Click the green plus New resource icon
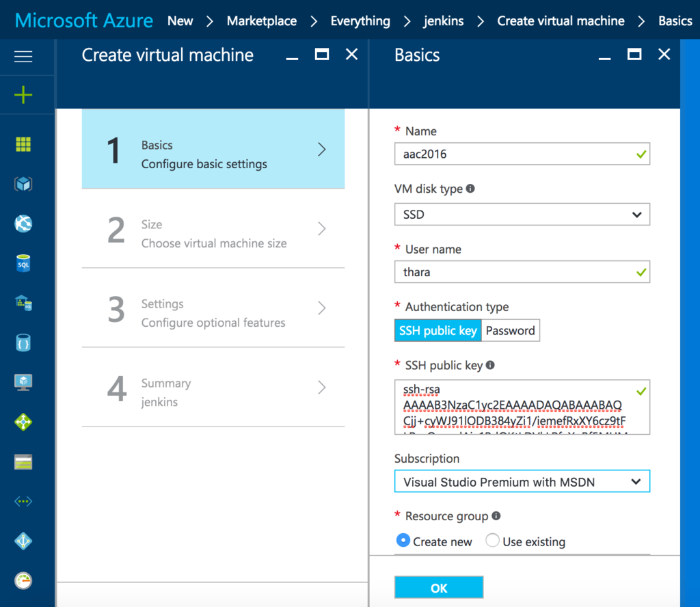This screenshot has height=607, width=700. 23,95
